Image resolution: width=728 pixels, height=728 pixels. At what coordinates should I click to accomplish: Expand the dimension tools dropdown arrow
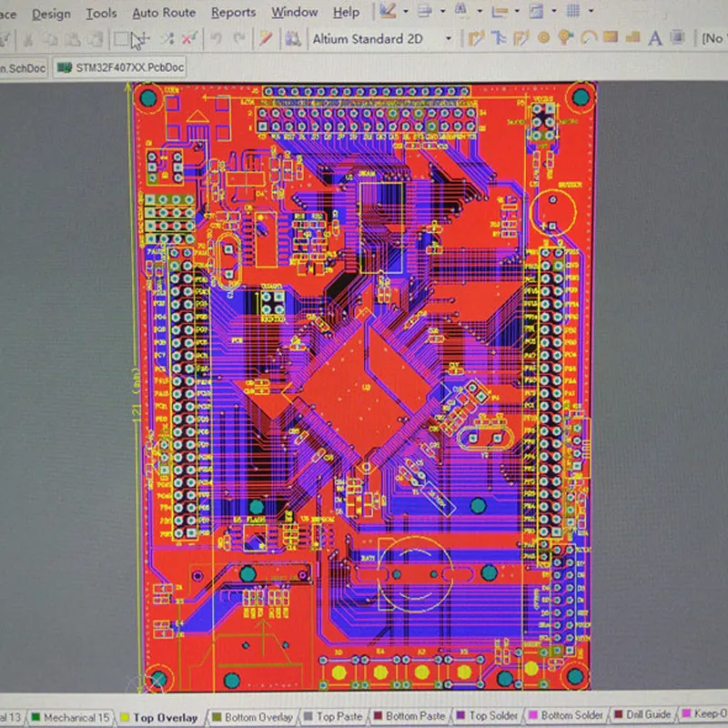pyautogui.click(x=516, y=12)
